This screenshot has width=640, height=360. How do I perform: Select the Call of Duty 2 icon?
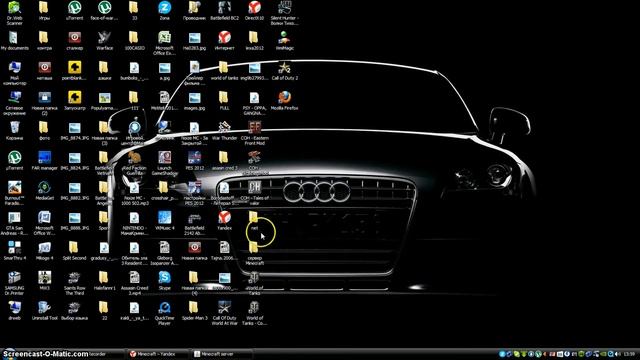click(x=284, y=71)
